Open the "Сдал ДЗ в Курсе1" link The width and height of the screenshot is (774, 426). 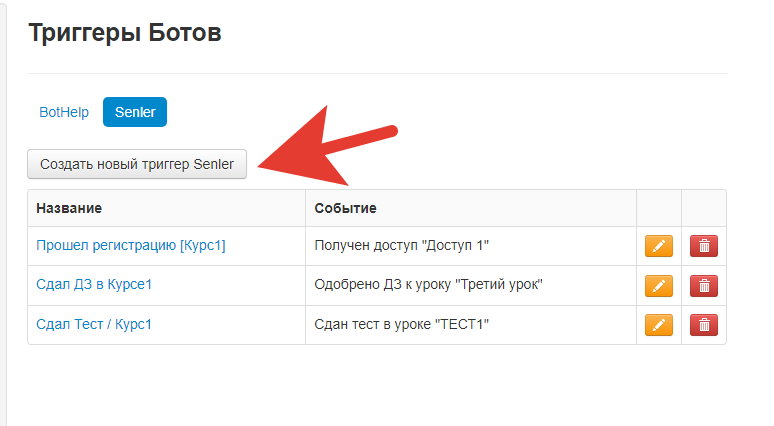pos(94,284)
